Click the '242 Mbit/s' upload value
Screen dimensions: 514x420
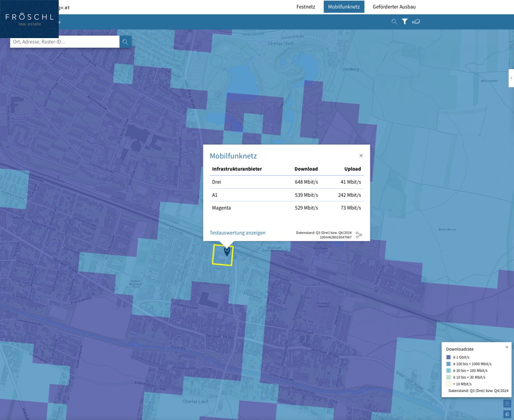(350, 195)
